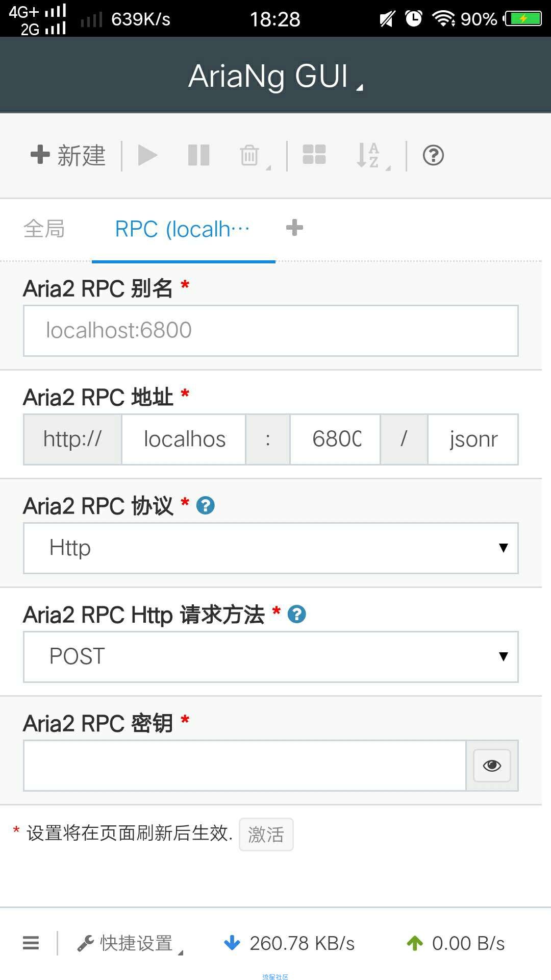
Task: Show help for Aria2 RPC 协议
Action: coord(206,506)
